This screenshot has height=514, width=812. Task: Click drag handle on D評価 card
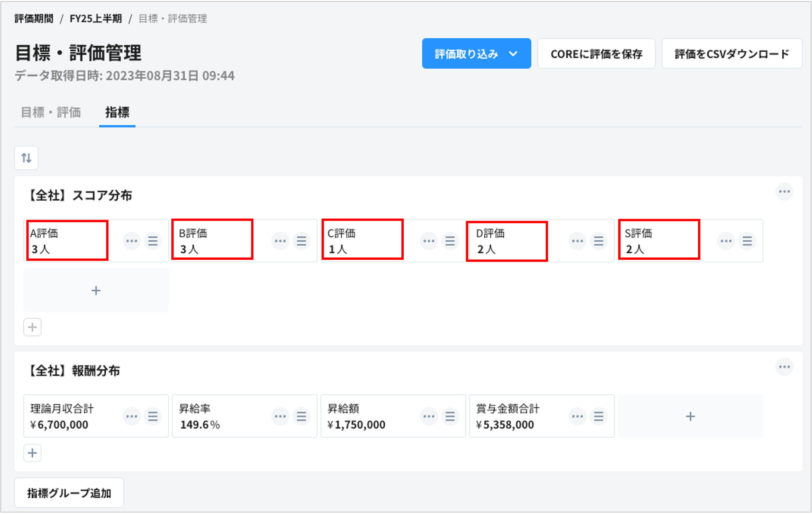pyautogui.click(x=599, y=241)
